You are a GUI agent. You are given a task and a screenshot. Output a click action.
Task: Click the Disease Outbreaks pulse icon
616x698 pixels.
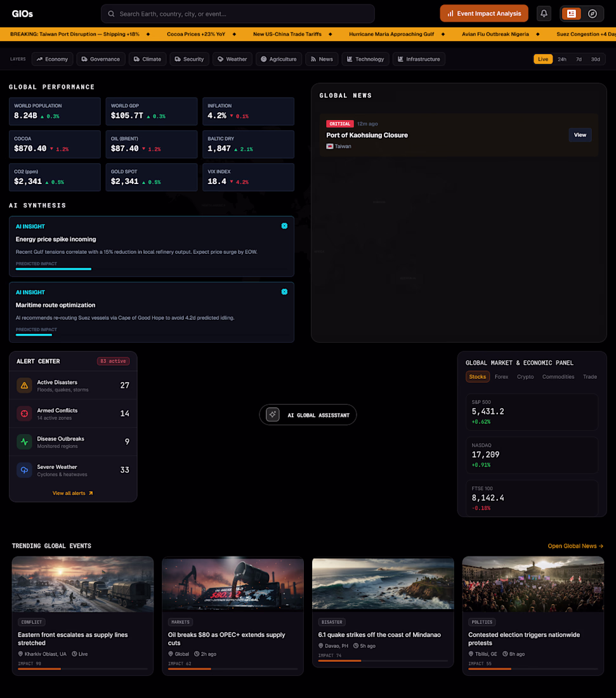click(25, 442)
